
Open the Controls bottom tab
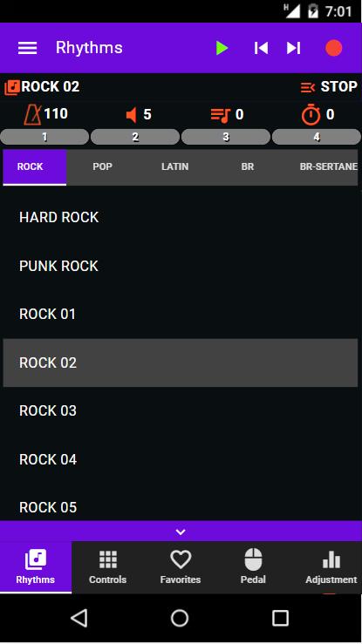[x=107, y=567]
